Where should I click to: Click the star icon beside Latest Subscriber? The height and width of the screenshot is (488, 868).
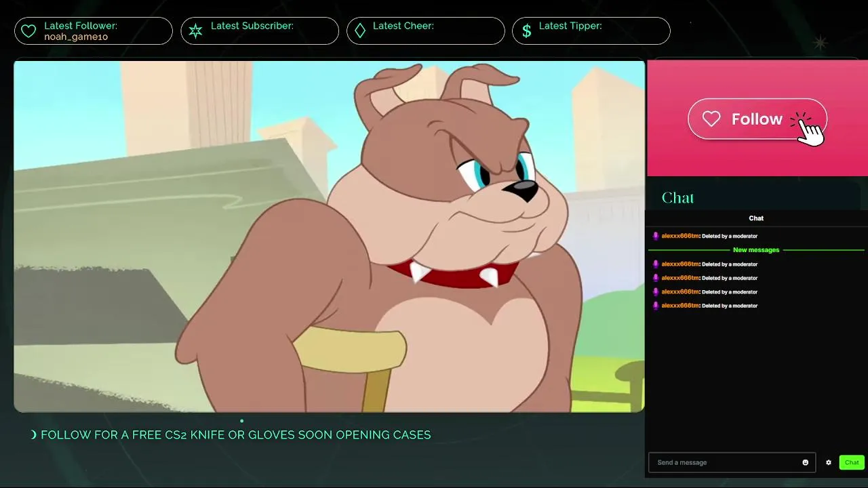pyautogui.click(x=195, y=31)
